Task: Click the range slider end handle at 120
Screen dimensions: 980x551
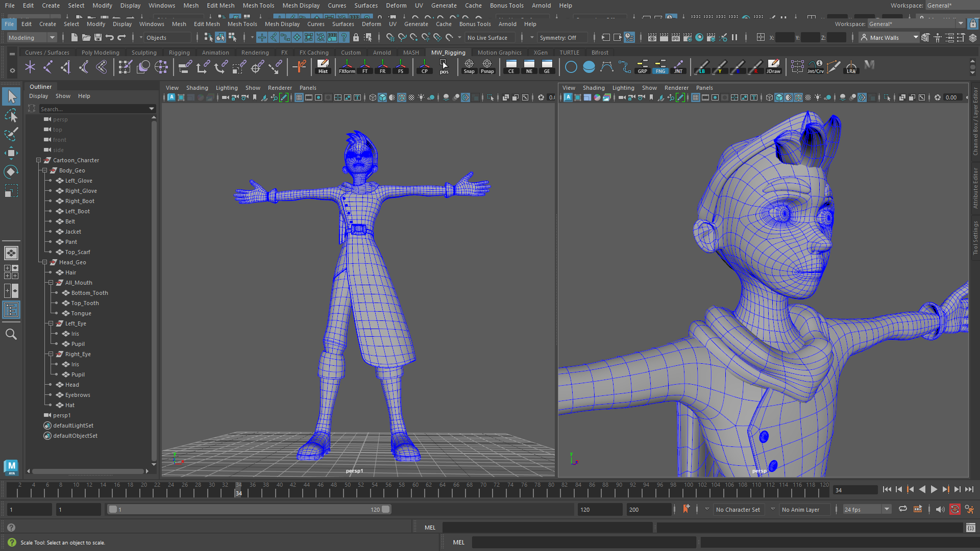Action: coord(386,509)
